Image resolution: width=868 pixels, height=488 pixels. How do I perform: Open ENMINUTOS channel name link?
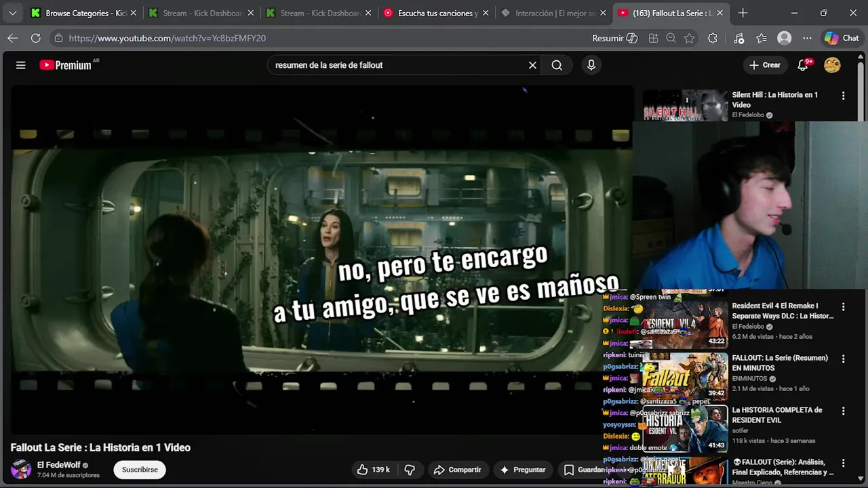pos(750,379)
